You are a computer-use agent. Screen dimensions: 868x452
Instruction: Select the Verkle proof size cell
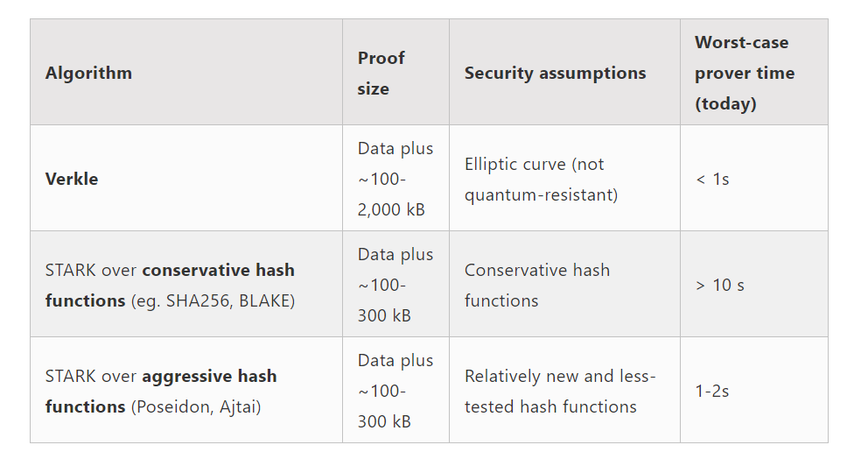click(395, 178)
